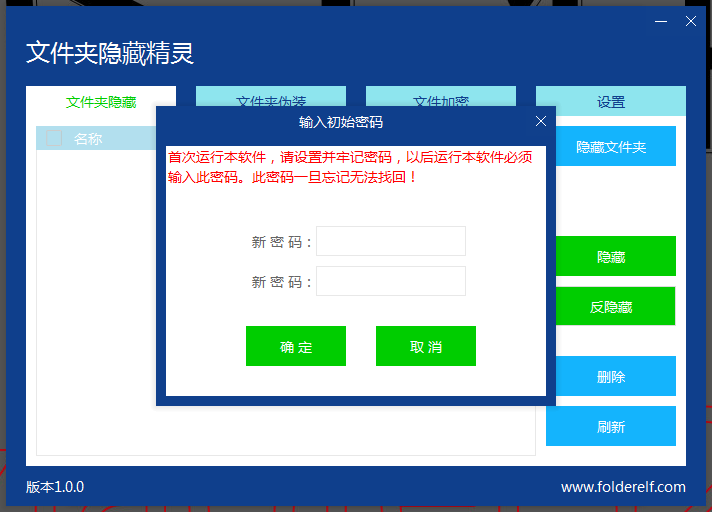Click the 反隐藏 button
The image size is (712, 512).
611,306
